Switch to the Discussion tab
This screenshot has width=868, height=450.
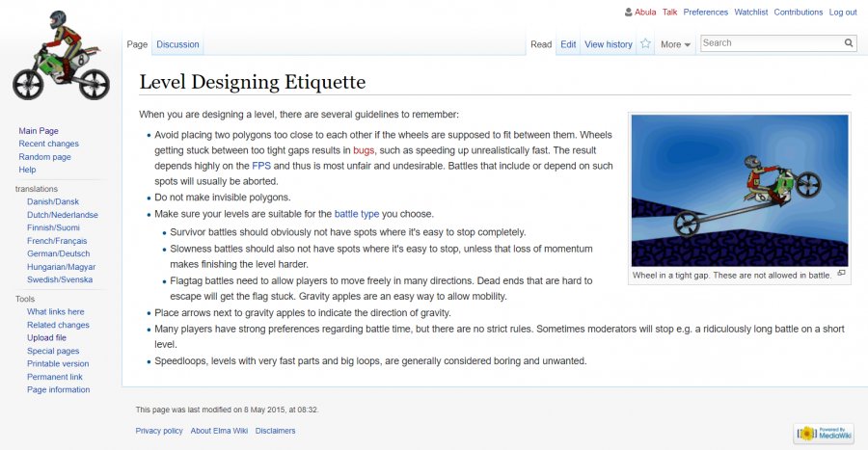(x=177, y=44)
